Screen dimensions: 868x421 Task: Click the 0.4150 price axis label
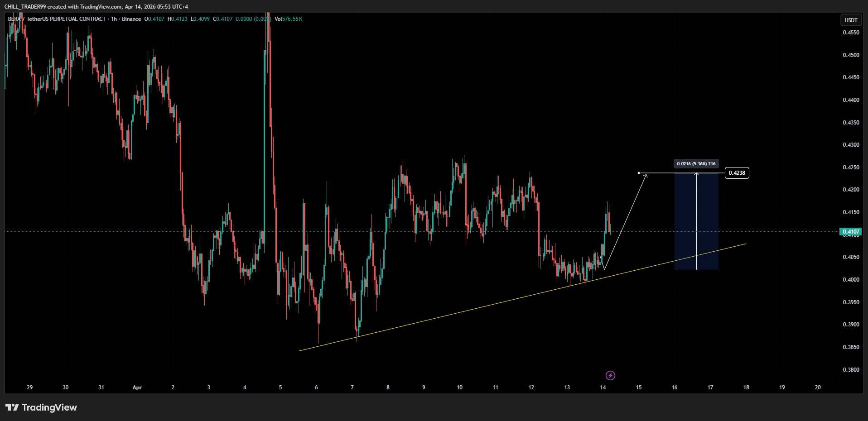851,212
